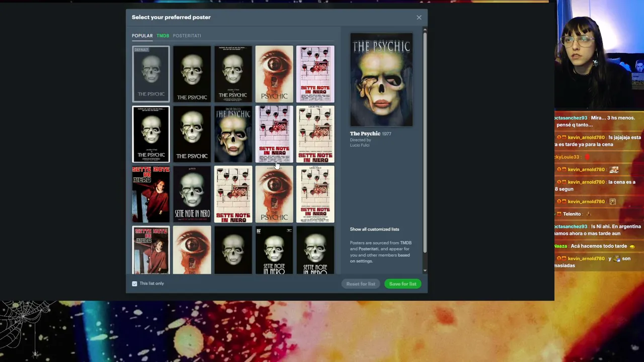Pick fourth-row fifth skull 'Sette Note' poster
644x362 pixels.
tap(315, 250)
